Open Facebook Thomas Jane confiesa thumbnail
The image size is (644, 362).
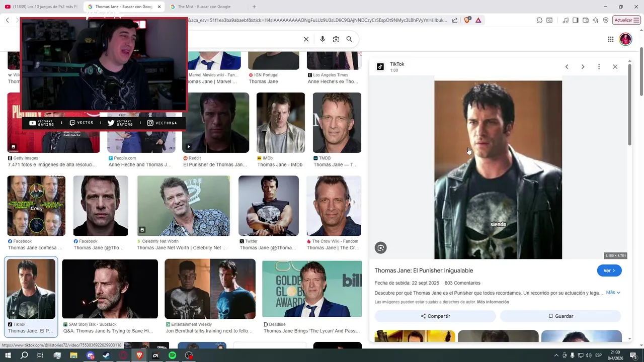coord(36,206)
